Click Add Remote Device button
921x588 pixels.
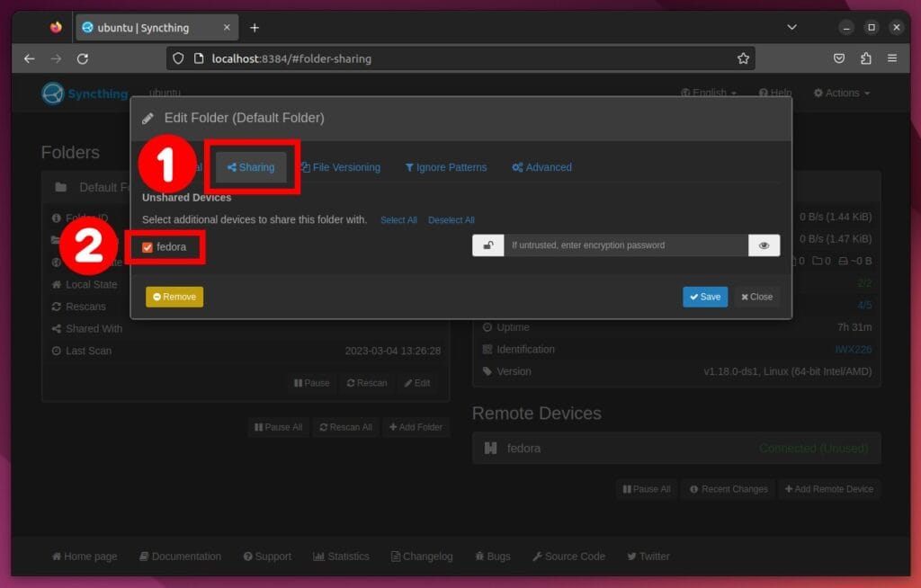(829, 489)
